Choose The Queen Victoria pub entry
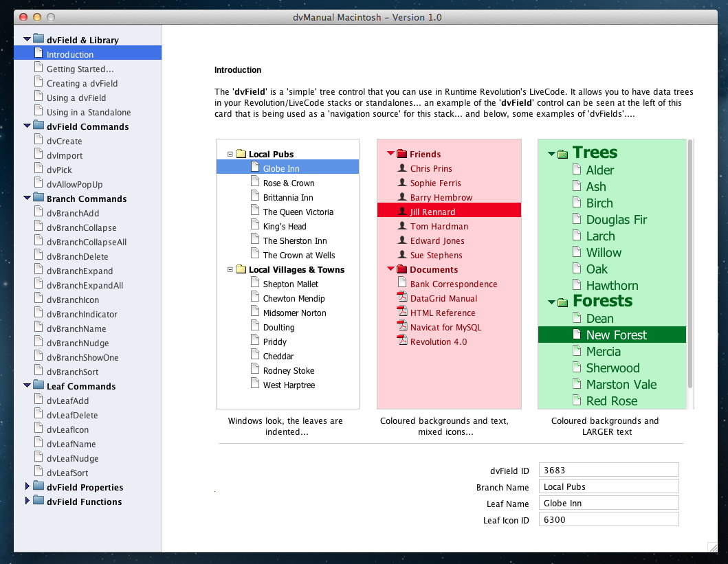Screen dimensions: 728x564 click(298, 212)
